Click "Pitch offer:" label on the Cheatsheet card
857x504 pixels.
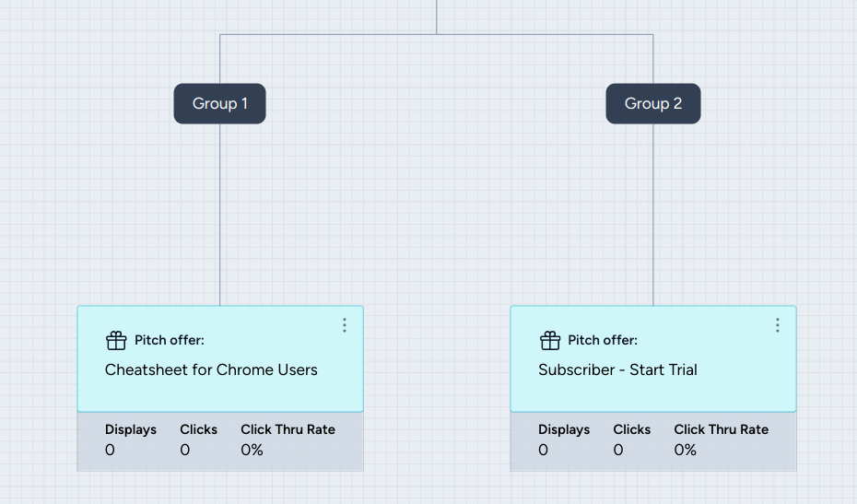[x=169, y=341]
